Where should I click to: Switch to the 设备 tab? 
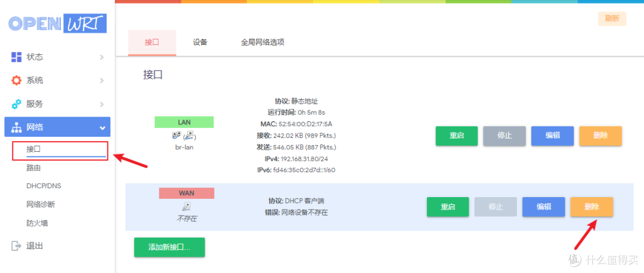coord(200,42)
